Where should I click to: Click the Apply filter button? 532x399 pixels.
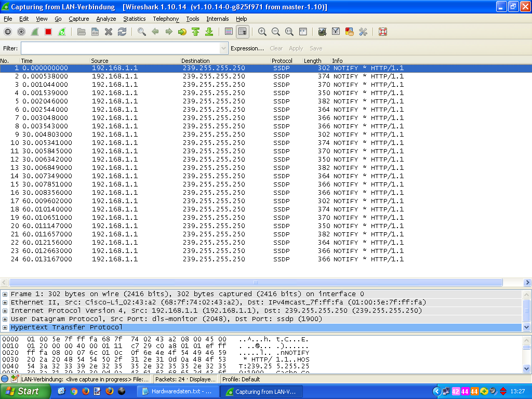pos(296,48)
